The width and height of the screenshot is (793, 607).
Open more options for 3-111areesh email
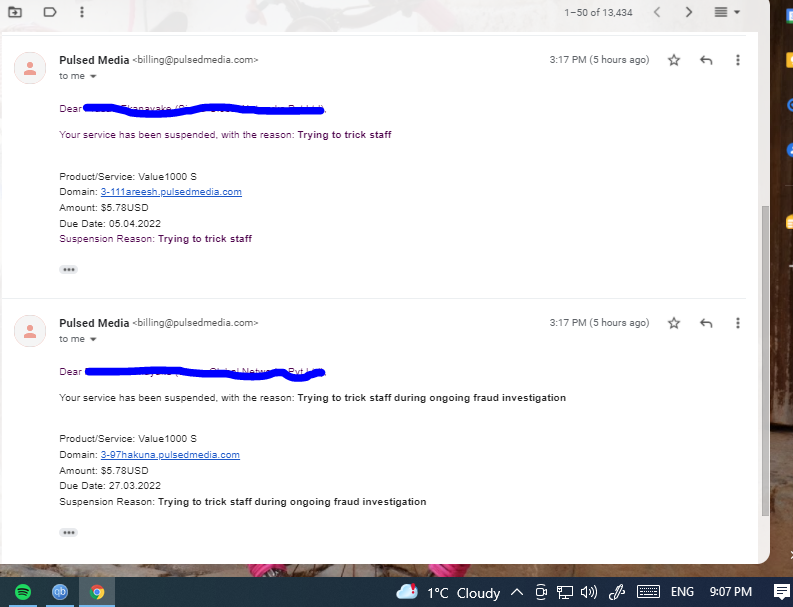737,60
